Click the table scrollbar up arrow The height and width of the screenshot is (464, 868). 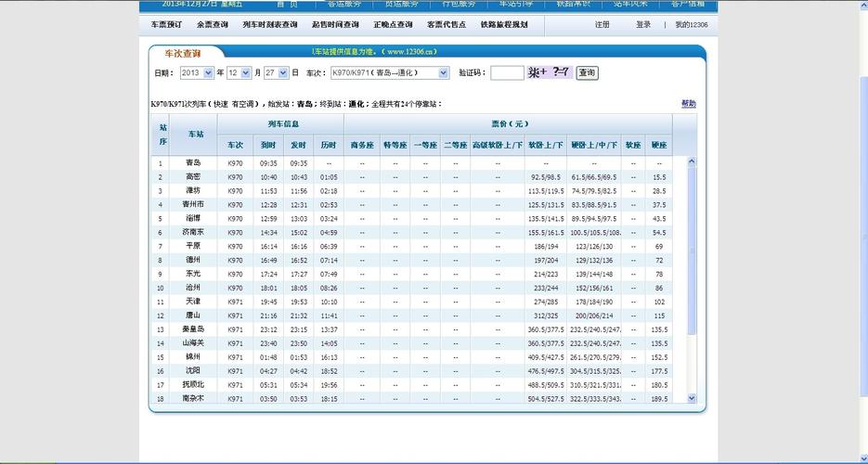(692, 161)
